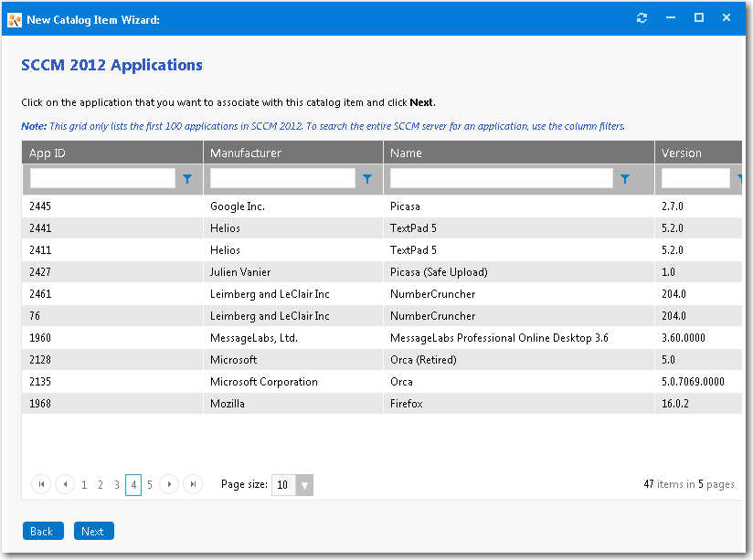Click inside the App ID filter box
Screen dimensions: 753x560
(x=101, y=179)
